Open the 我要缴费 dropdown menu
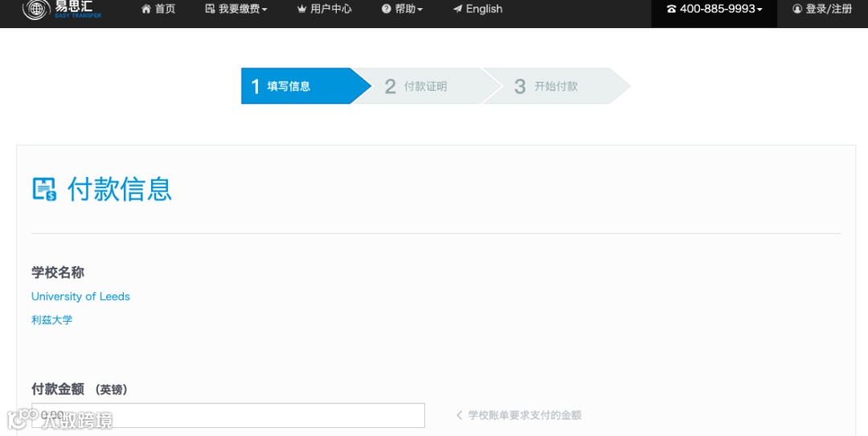 tap(235, 9)
